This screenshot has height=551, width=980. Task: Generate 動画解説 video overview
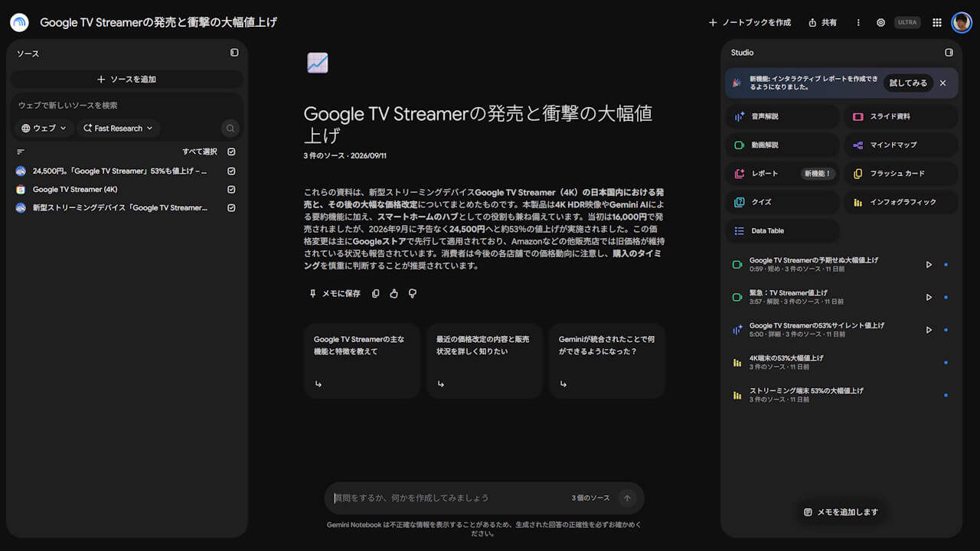(782, 145)
